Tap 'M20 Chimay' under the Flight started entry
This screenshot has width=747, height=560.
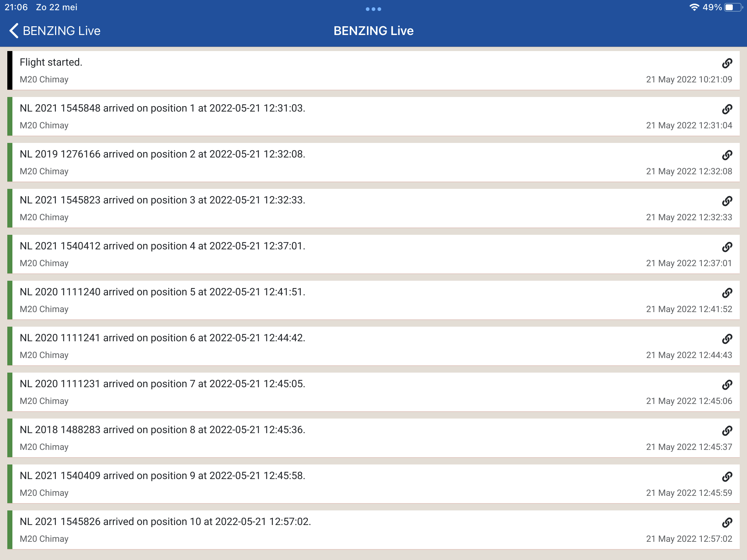[44, 79]
